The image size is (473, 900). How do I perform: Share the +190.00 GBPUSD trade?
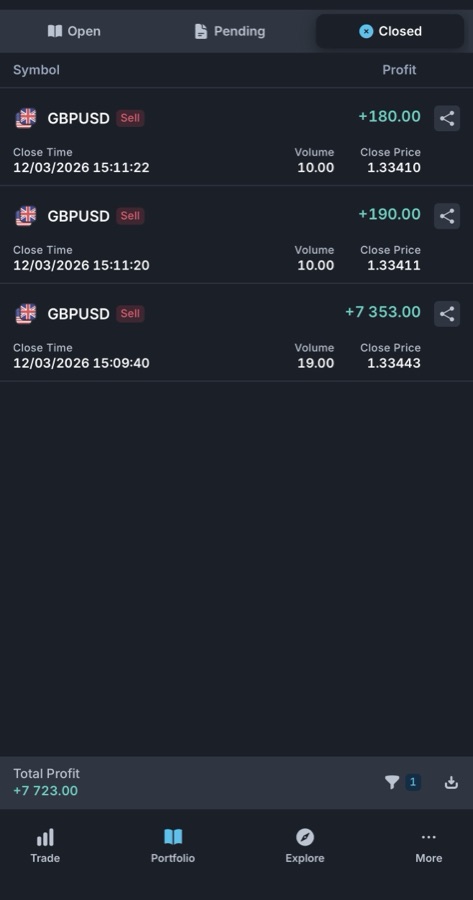(x=447, y=216)
